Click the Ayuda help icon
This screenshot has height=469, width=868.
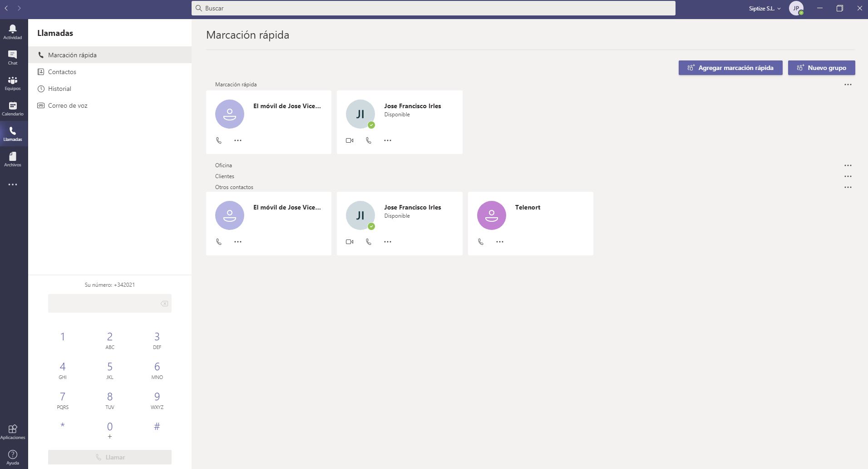tap(13, 457)
